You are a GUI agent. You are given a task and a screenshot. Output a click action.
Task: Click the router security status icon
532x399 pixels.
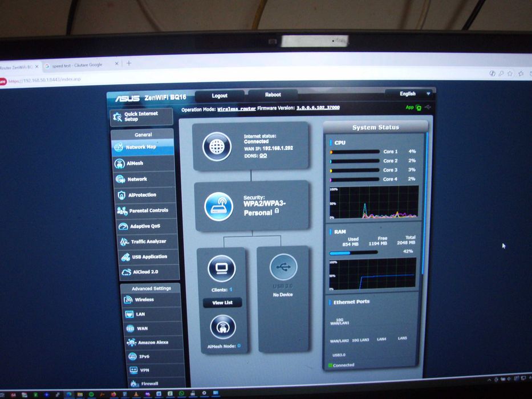click(219, 206)
